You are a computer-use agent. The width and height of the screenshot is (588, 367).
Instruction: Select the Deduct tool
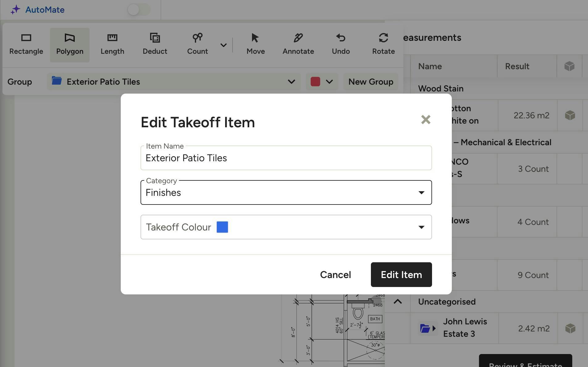pyautogui.click(x=155, y=45)
